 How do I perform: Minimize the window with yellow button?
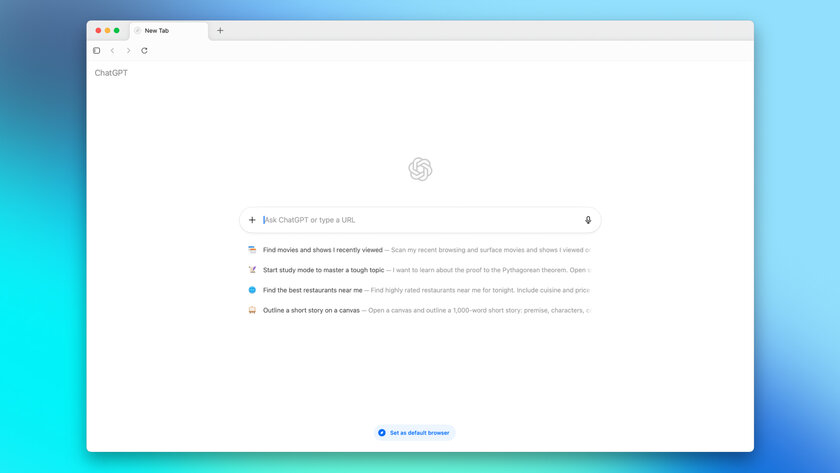pyautogui.click(x=107, y=31)
